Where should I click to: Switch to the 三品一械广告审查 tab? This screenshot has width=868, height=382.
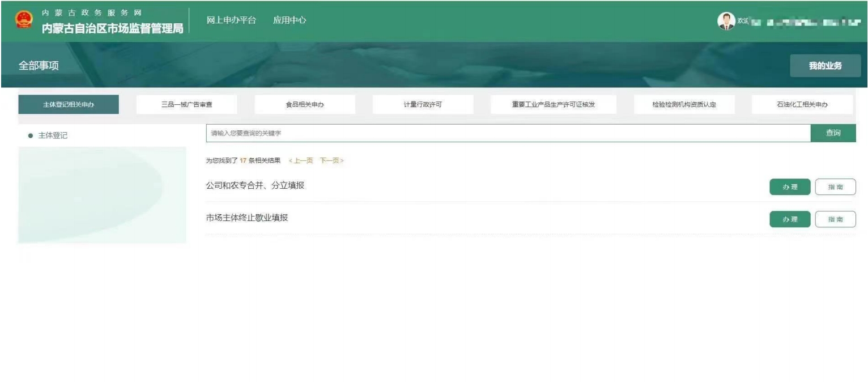186,104
